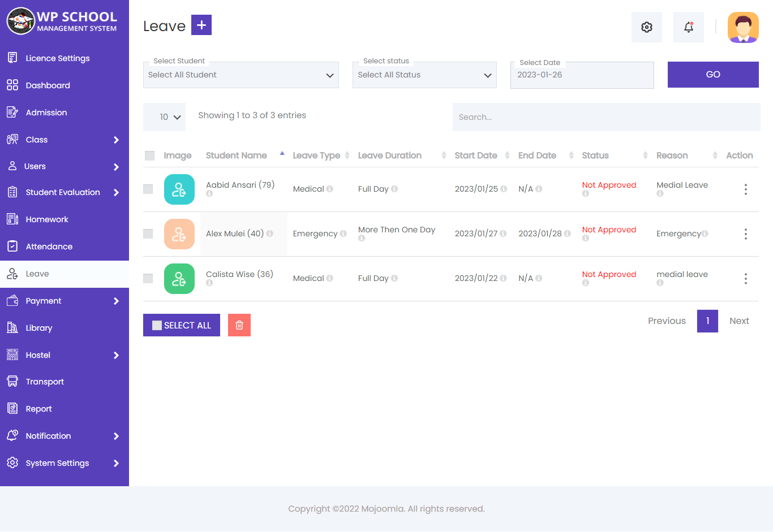
Task: Expand the Student Evaluation submenu arrow
Action: tap(116, 192)
